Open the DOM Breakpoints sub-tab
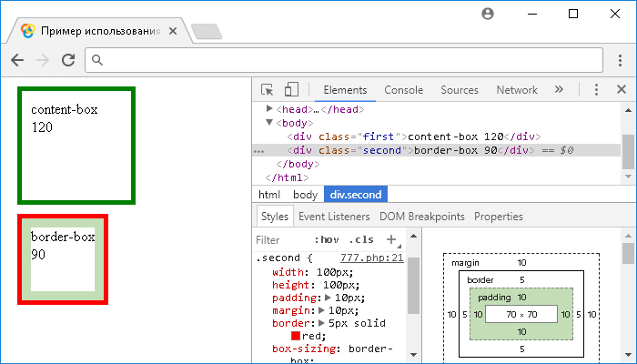 tap(421, 217)
